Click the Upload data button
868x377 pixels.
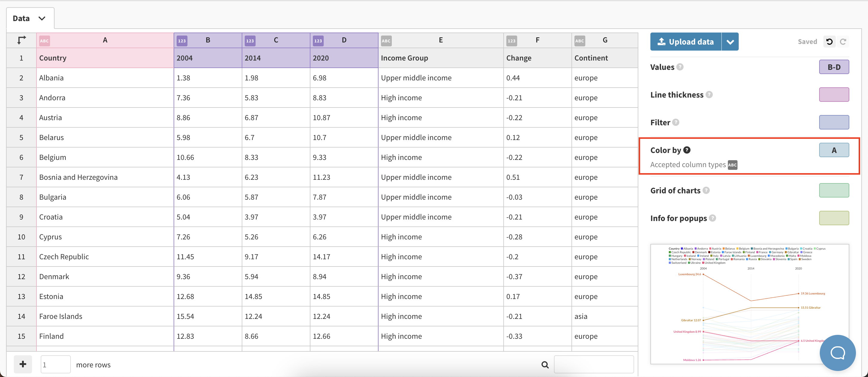pyautogui.click(x=686, y=42)
